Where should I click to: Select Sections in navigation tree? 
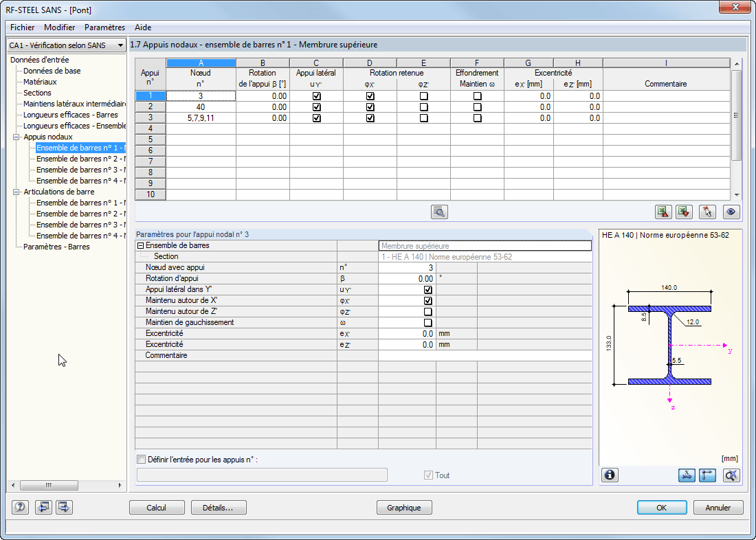pyautogui.click(x=37, y=93)
